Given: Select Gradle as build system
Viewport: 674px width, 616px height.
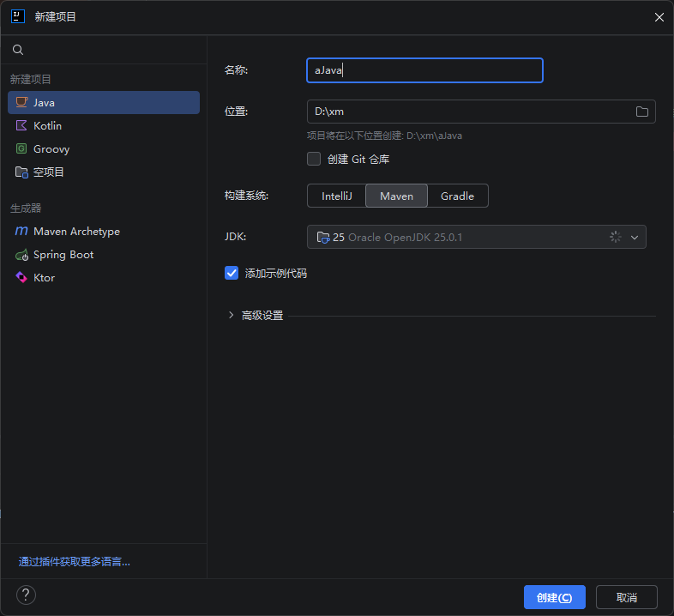Looking at the screenshot, I should point(457,196).
